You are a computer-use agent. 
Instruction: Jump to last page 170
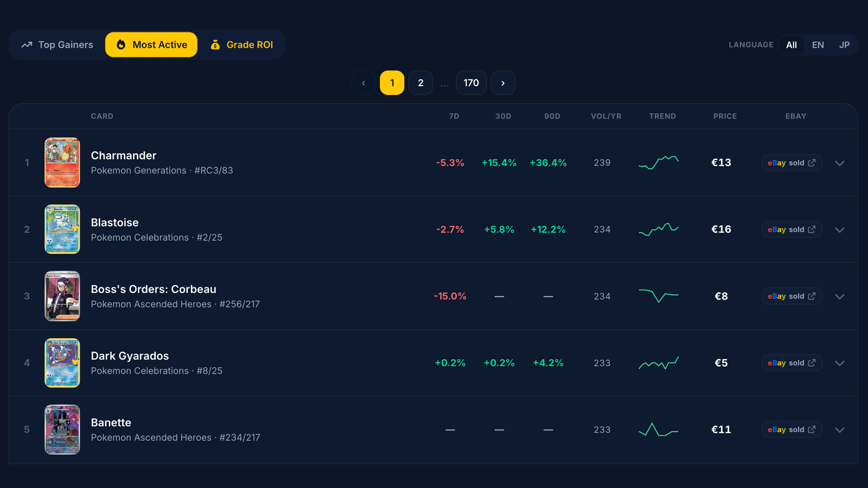click(x=471, y=83)
